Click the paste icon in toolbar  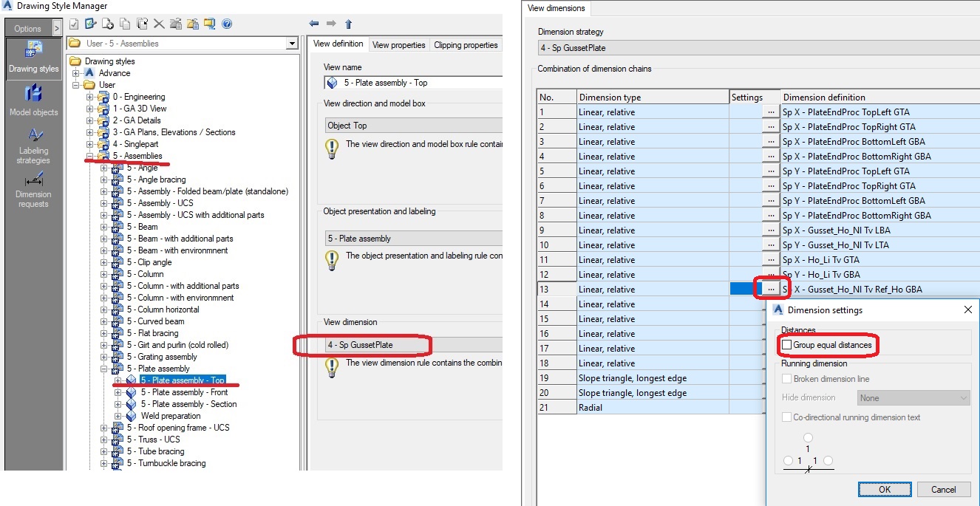click(143, 24)
